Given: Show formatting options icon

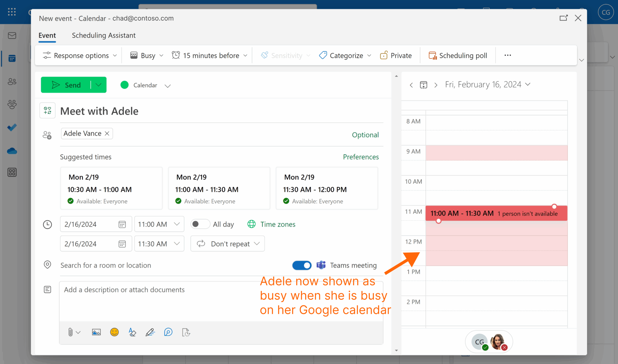Looking at the screenshot, I should (132, 332).
